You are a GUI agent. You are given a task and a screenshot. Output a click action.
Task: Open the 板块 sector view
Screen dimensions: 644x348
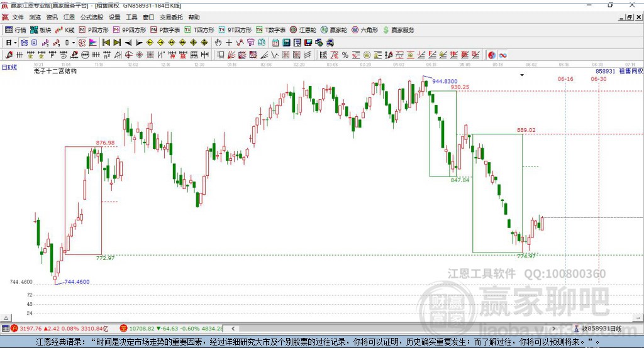[40, 30]
